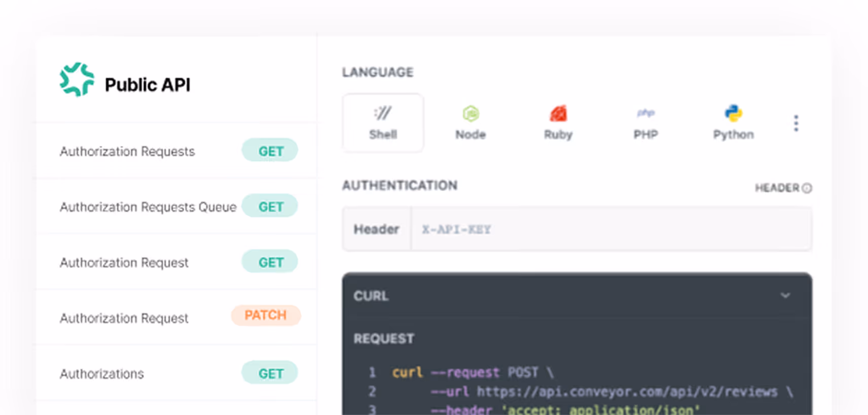Viewport: 868px width, 415px height.
Task: Click the Conveyor logo beside Public API
Action: 77,80
